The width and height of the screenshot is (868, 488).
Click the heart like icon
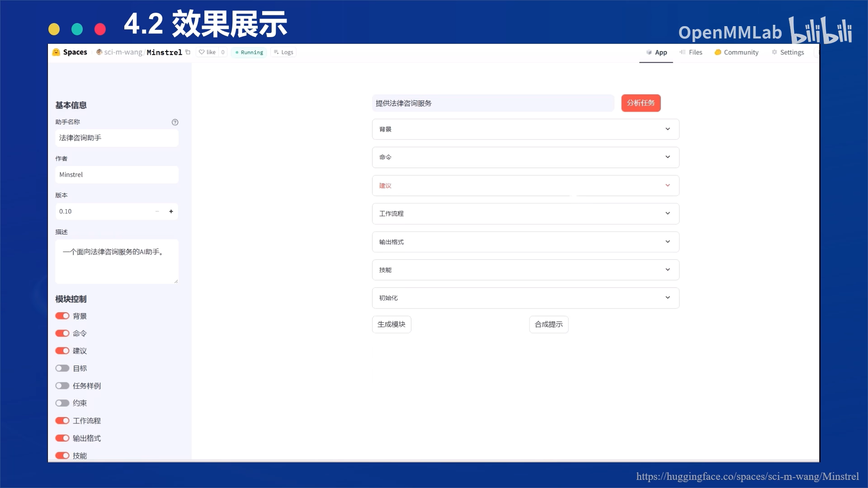point(202,52)
